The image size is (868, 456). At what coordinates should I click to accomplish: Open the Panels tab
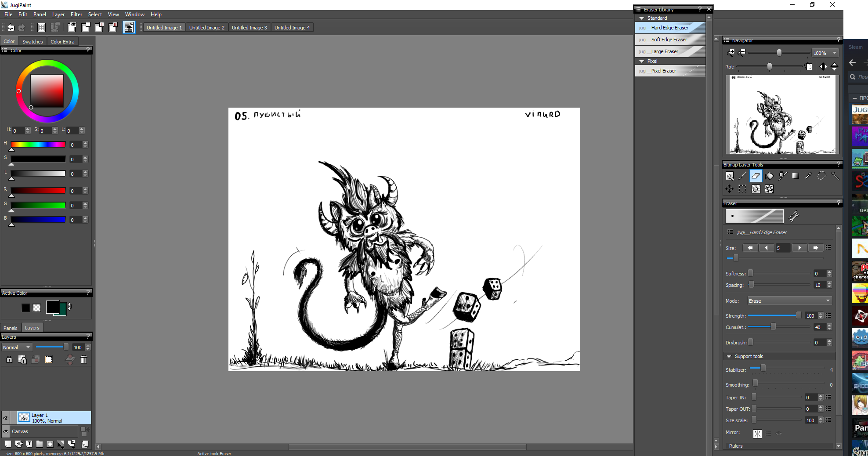click(11, 328)
